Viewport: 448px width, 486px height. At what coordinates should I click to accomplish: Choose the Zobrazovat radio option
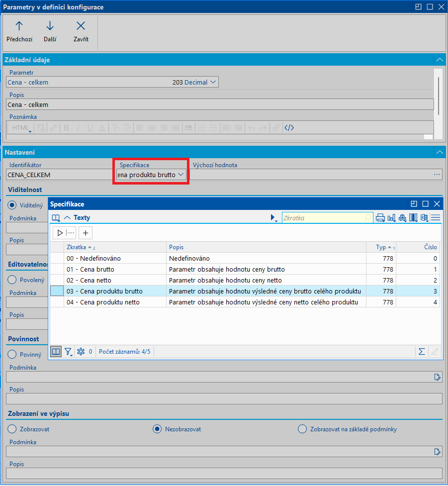pyautogui.click(x=12, y=429)
